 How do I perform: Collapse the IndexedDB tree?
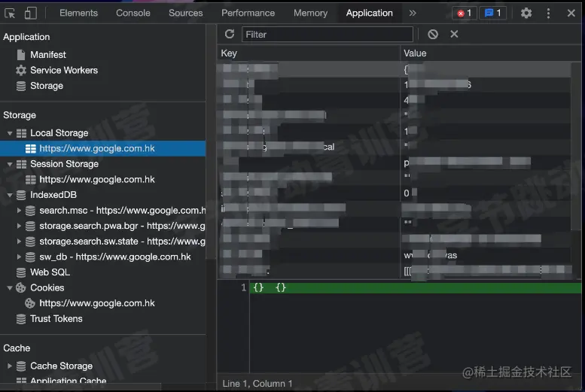(10, 195)
